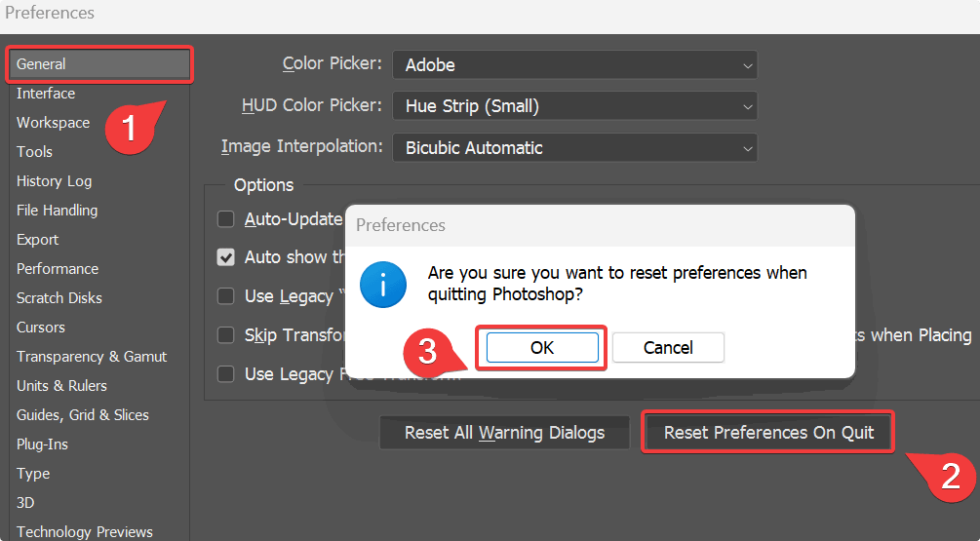Open the Technology Previews category
This screenshot has height=541, width=980.
click(x=85, y=531)
